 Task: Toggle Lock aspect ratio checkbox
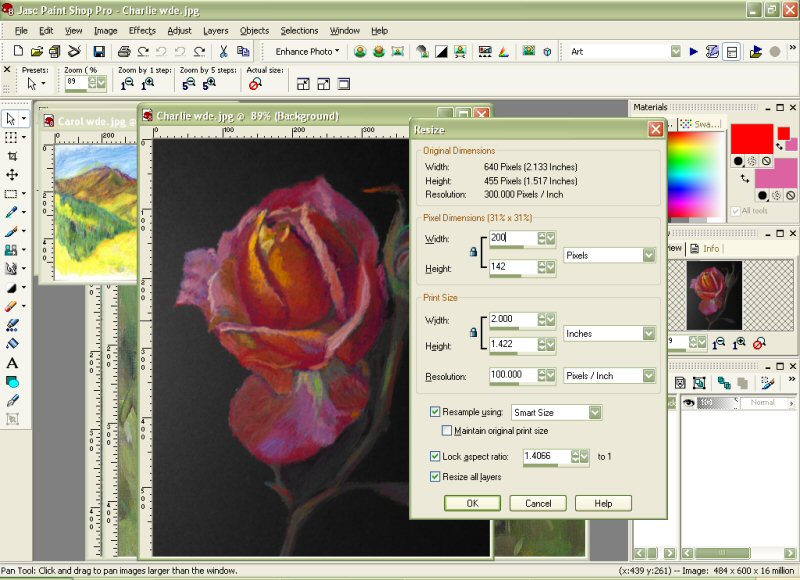coord(435,456)
